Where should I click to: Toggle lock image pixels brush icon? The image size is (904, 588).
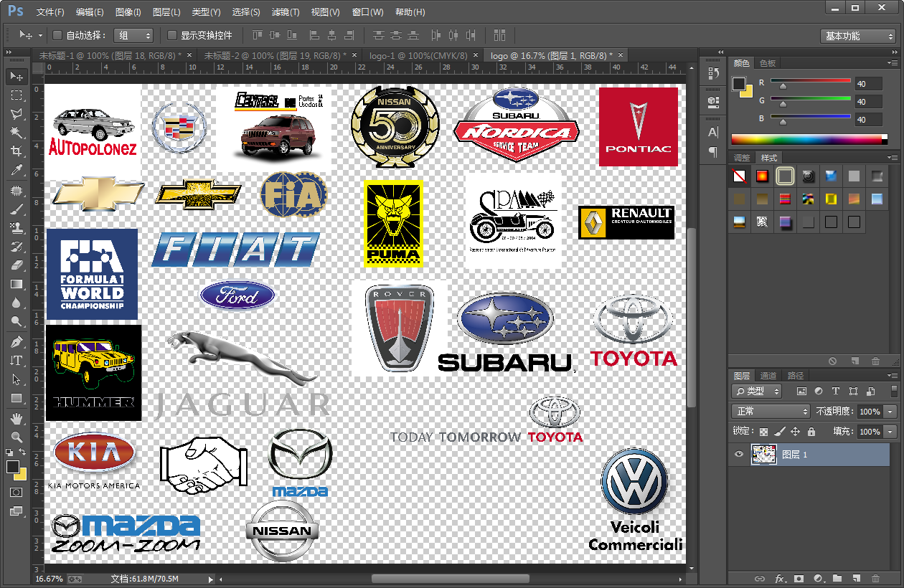coord(779,432)
